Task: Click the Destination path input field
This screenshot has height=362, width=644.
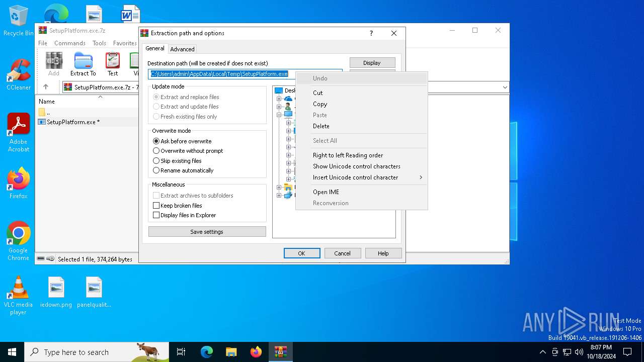Action: pos(245,74)
